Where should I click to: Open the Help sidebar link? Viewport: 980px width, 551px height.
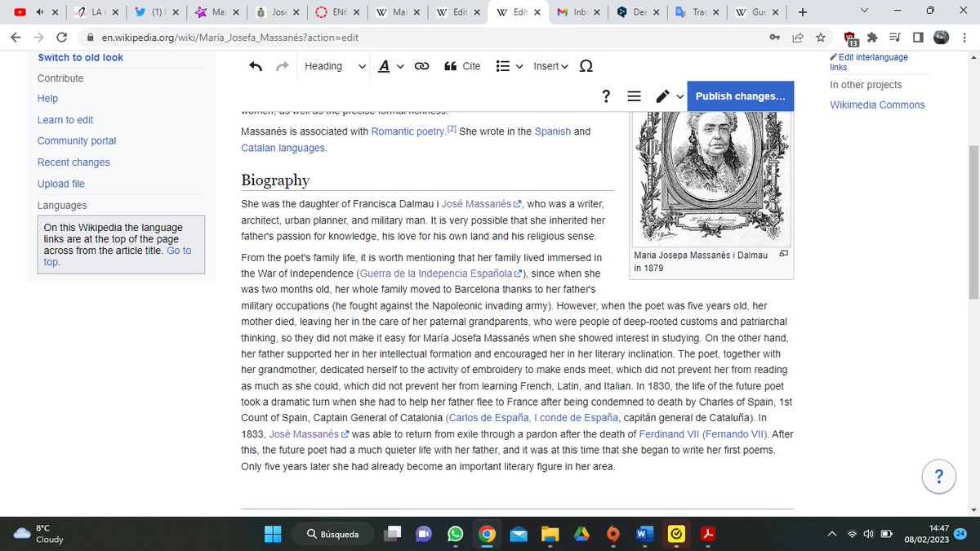[47, 98]
